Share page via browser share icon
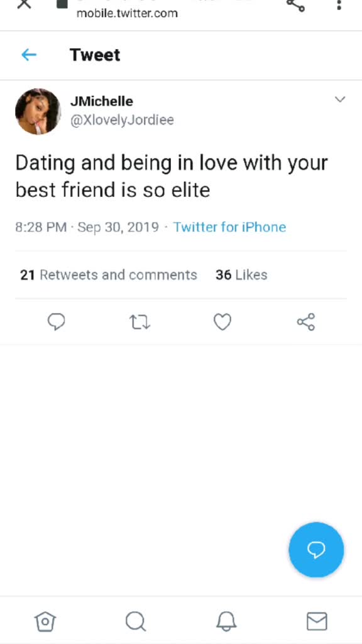The image size is (362, 644). click(295, 5)
